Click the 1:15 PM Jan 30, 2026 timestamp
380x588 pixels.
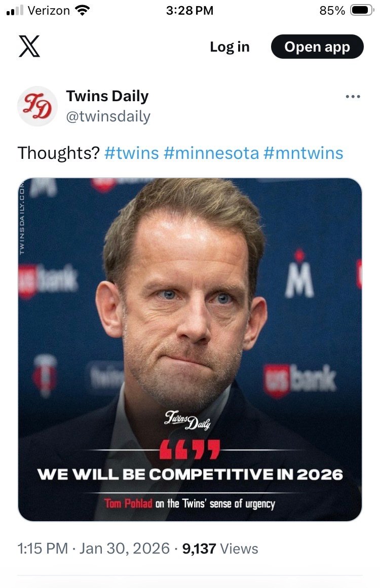[x=93, y=549]
